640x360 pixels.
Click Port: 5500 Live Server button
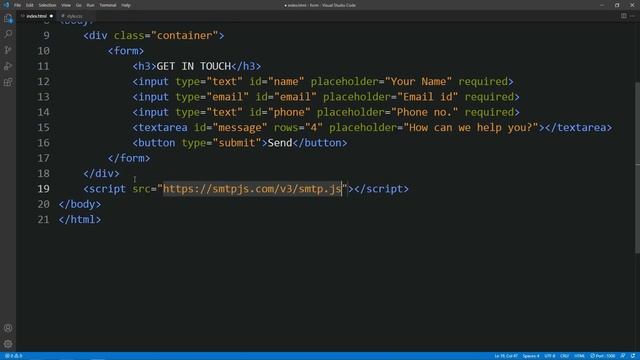602,356
